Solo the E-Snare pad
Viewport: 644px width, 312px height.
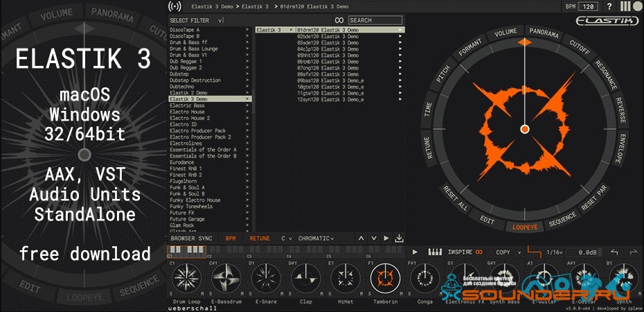[251, 294]
